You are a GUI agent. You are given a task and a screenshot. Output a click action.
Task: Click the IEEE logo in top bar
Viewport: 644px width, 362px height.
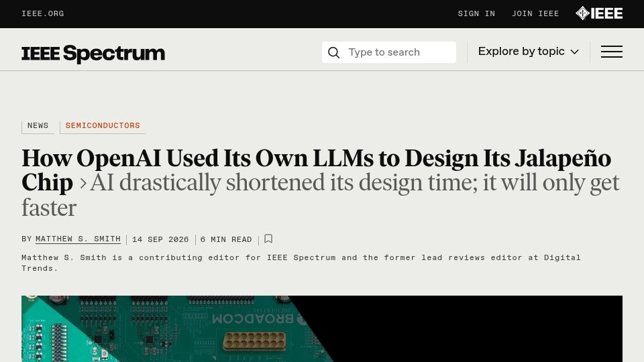(599, 13)
